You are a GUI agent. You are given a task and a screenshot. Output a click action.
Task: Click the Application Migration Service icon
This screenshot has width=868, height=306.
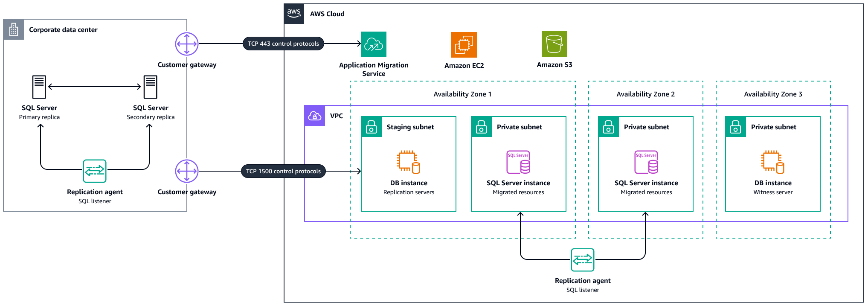(373, 44)
